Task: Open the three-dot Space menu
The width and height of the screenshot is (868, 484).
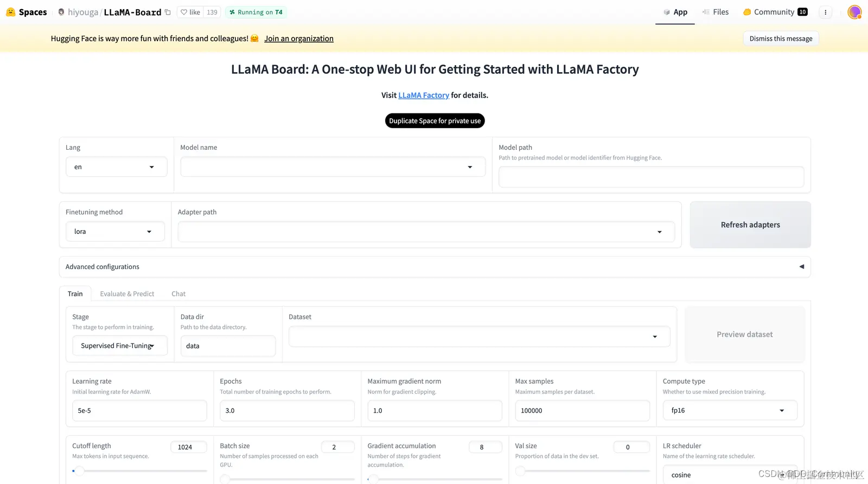Action: [825, 12]
